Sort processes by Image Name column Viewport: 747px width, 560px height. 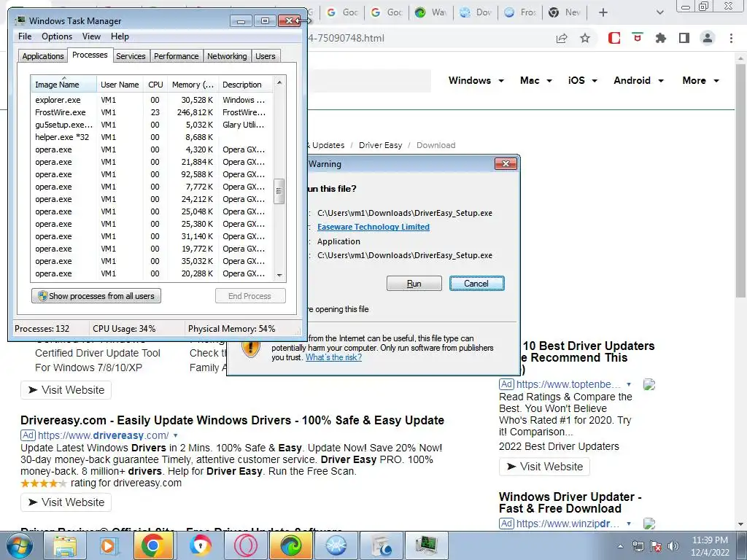point(63,85)
